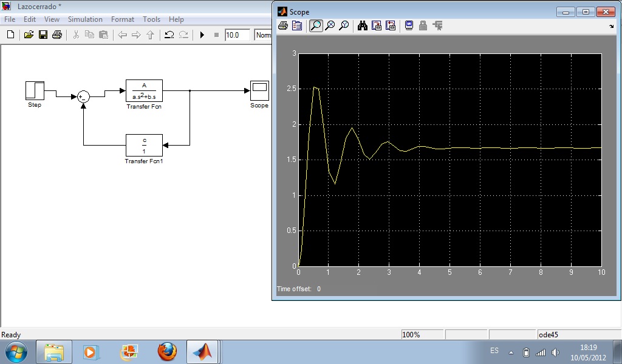Screen dimensions: 622x364
Task: Navigate forward with right arrow icon
Action: point(136,35)
